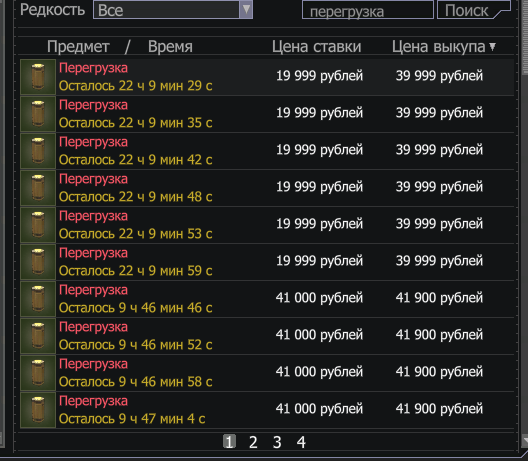Select listing ending in 22 ч 9 мин 48 с
This screenshot has width=528, height=461.
[267, 188]
